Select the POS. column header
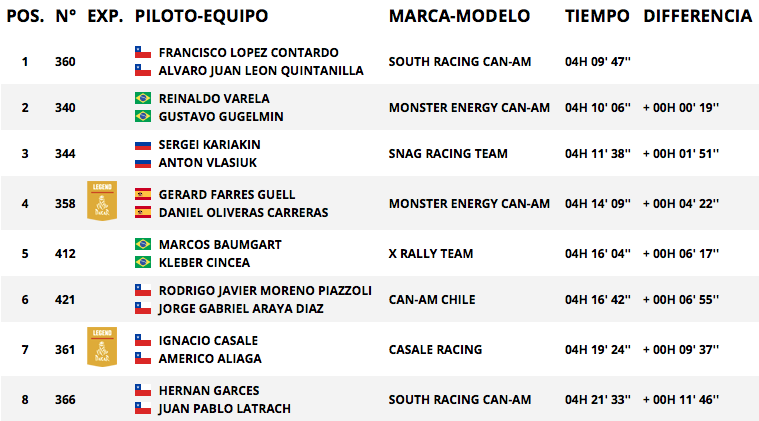The height and width of the screenshot is (421, 759). tap(25, 16)
